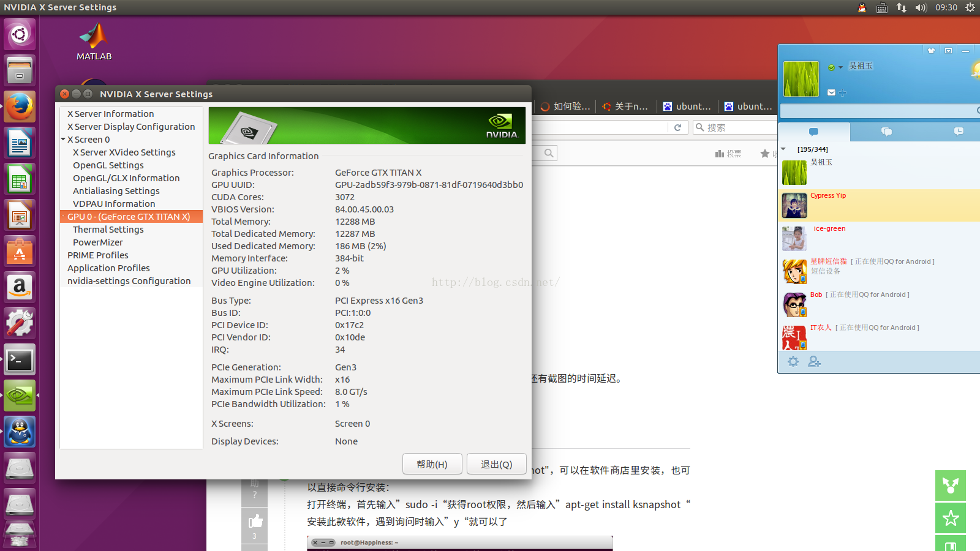Open VDPAU Information page
Screen dimensions: 980x551
114,204
